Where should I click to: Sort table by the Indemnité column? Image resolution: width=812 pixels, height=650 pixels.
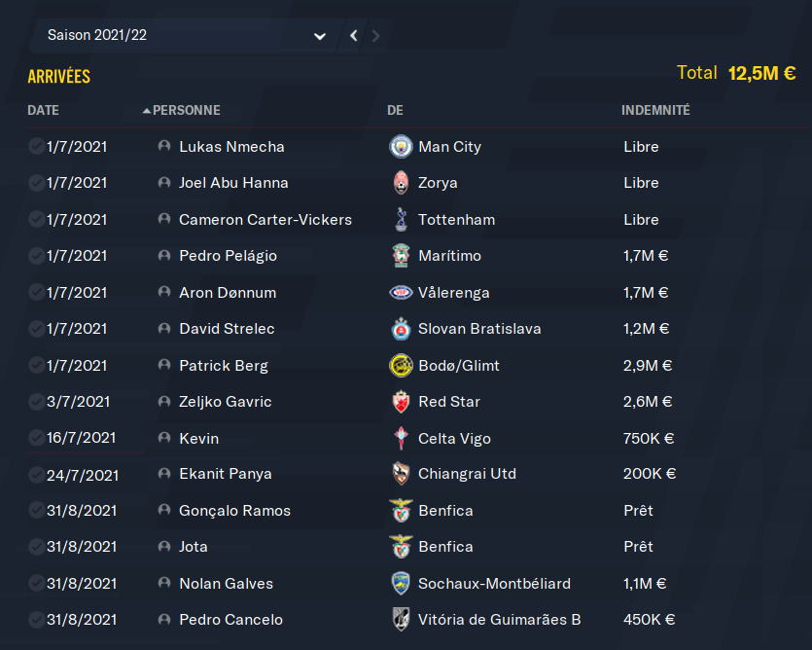pos(655,111)
